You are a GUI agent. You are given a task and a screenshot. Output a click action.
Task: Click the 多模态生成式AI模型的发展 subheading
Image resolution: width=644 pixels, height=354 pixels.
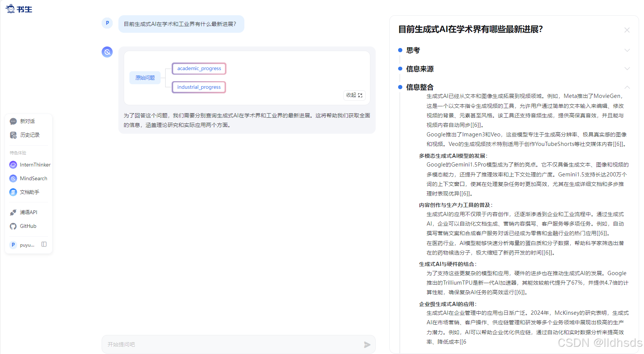[453, 156]
